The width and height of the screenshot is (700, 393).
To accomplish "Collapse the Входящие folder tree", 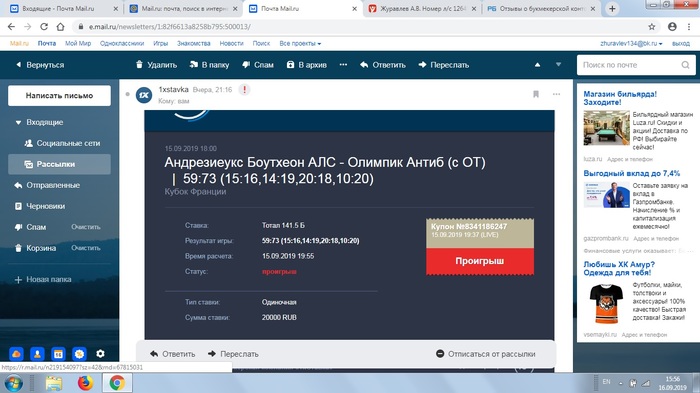I will [x=18, y=122].
